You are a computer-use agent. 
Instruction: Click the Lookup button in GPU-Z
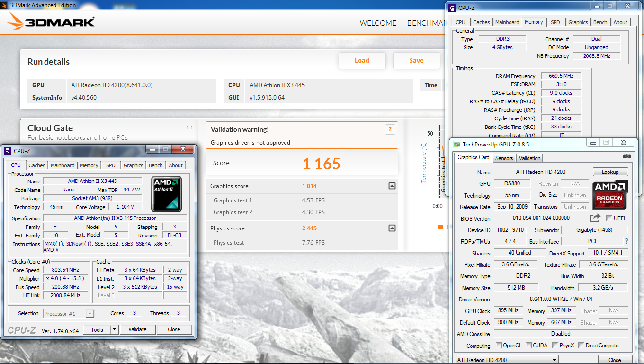coord(610,172)
